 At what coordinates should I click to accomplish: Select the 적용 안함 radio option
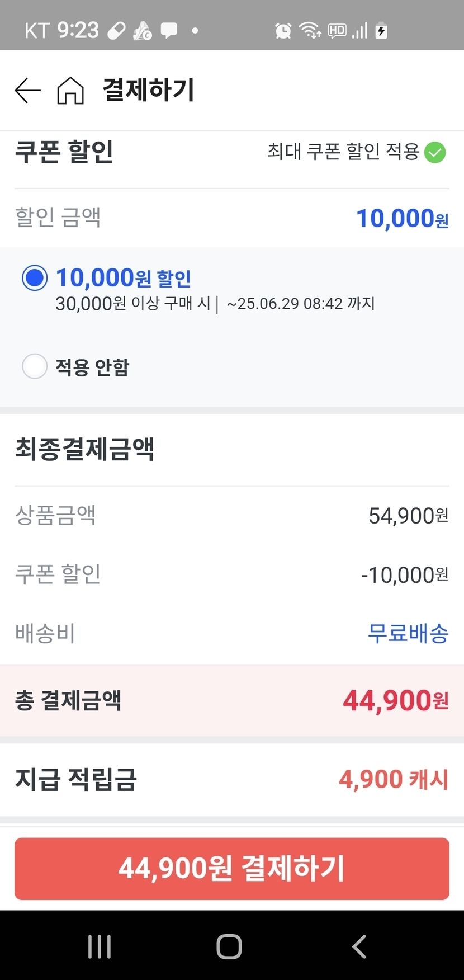(x=35, y=367)
